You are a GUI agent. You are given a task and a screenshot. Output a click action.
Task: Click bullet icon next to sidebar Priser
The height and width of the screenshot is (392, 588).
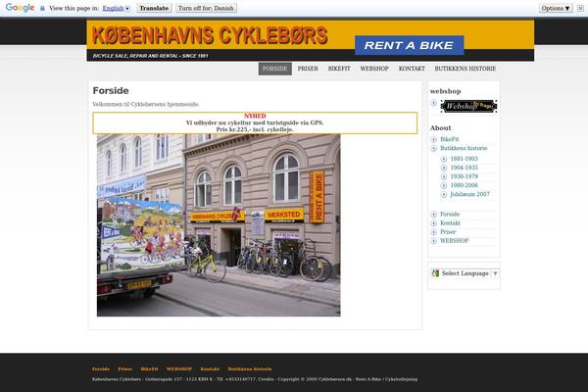433,232
